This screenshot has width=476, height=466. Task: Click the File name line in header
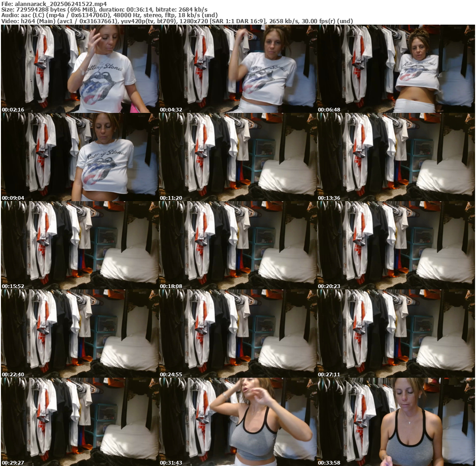click(54, 4)
